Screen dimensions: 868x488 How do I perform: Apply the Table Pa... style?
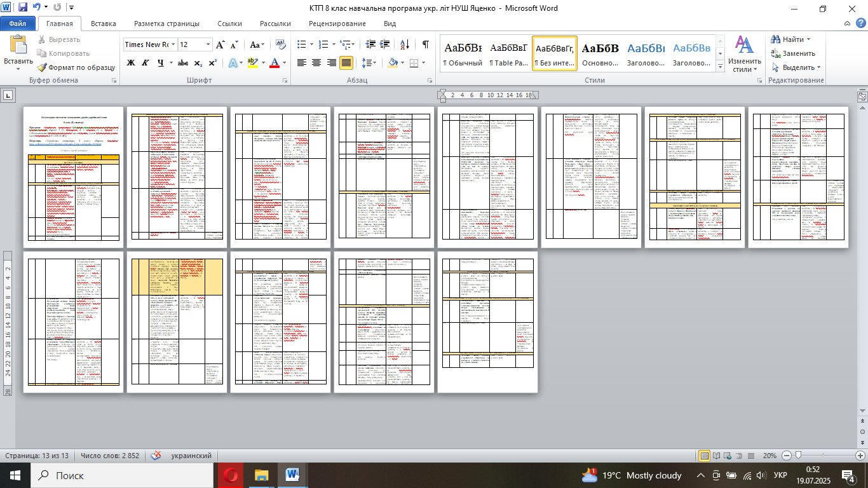tap(508, 53)
